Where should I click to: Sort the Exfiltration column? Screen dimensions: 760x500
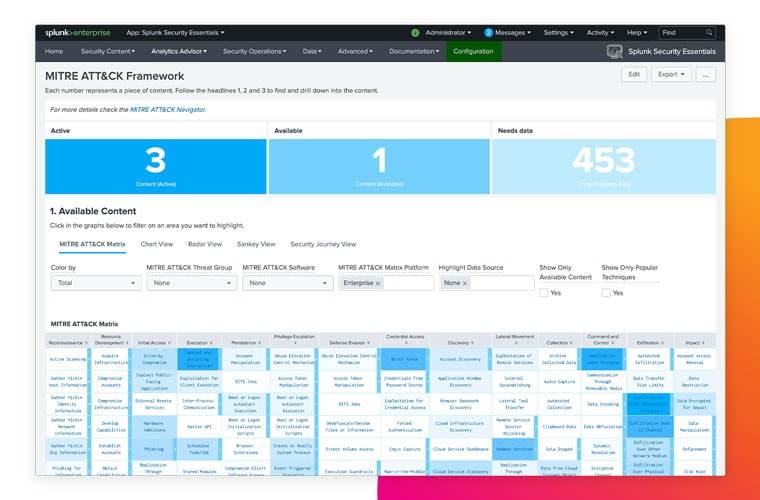[663, 343]
